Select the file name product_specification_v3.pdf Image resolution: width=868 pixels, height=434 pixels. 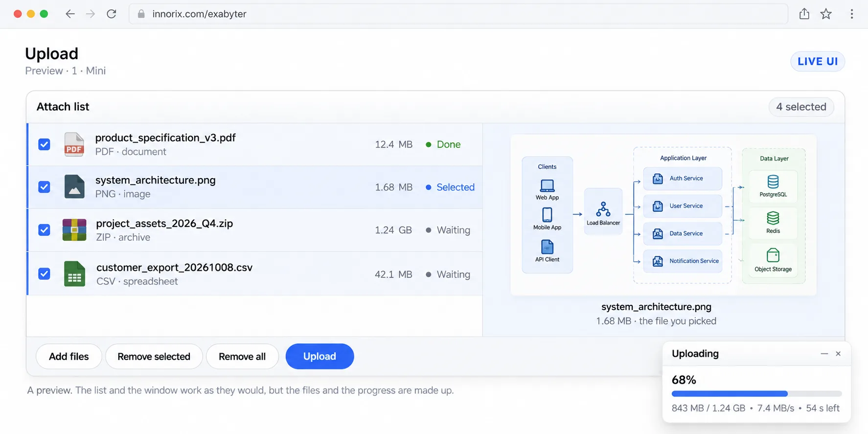click(x=165, y=137)
